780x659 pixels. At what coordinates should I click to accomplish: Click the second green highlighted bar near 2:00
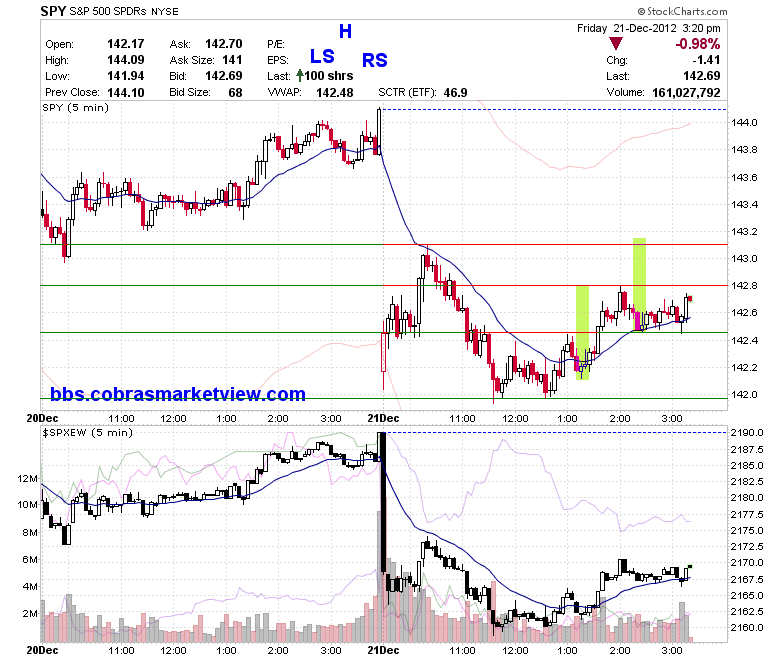click(x=639, y=284)
